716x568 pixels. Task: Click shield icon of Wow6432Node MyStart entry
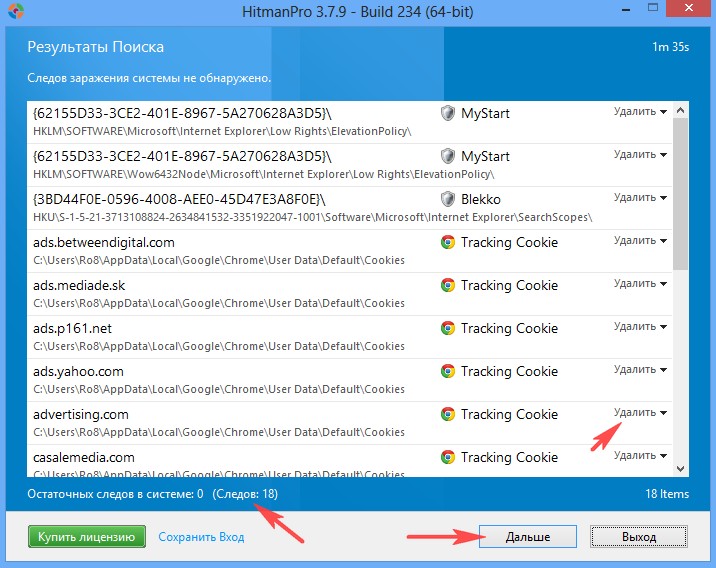click(x=448, y=156)
